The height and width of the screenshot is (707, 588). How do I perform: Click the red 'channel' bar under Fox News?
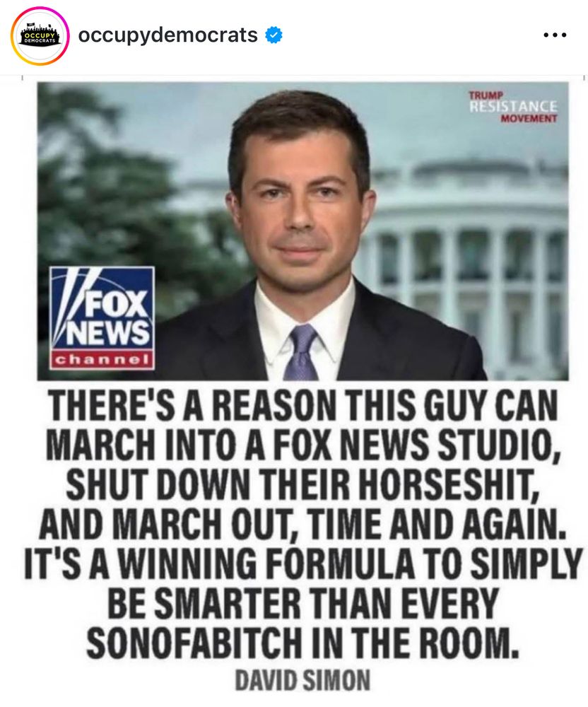[x=102, y=360]
